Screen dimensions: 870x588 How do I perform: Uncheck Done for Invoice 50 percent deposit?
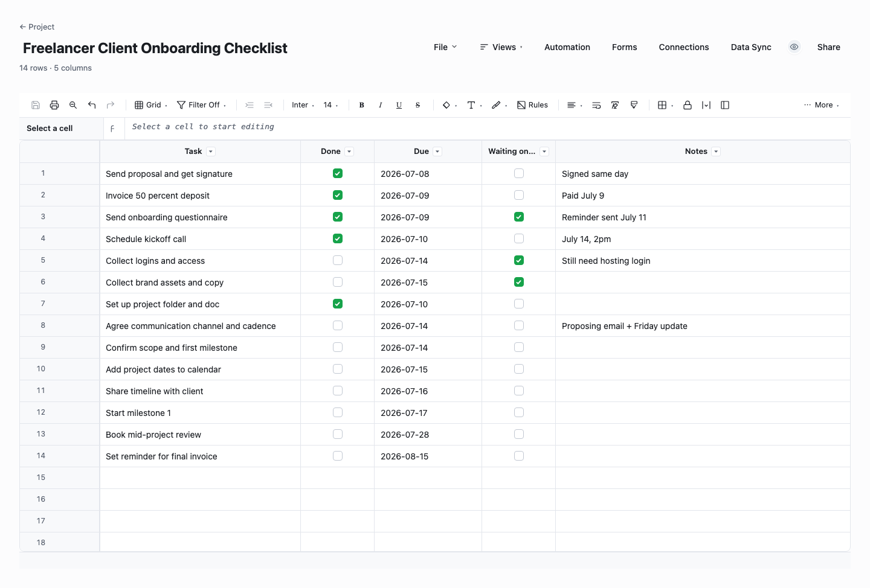click(x=338, y=195)
